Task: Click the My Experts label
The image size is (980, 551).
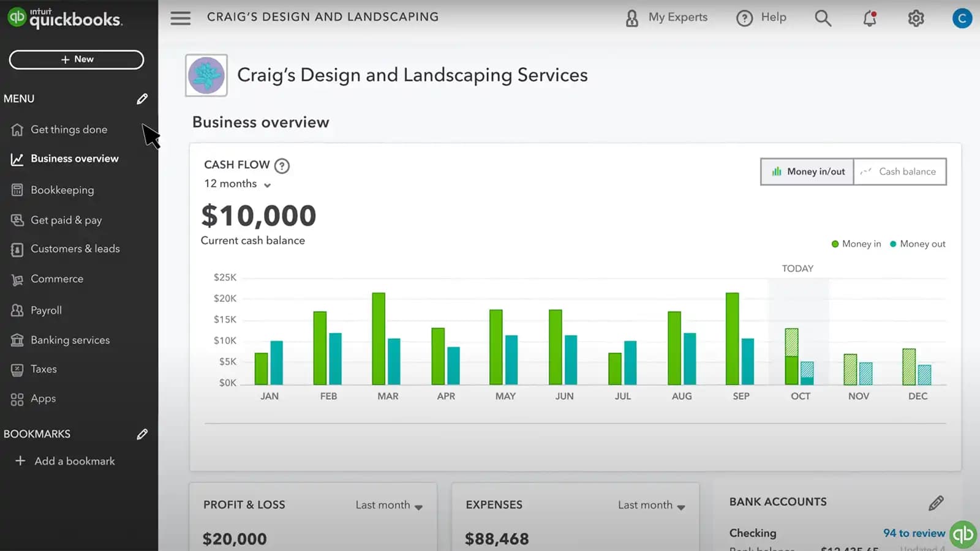Action: coord(677,17)
